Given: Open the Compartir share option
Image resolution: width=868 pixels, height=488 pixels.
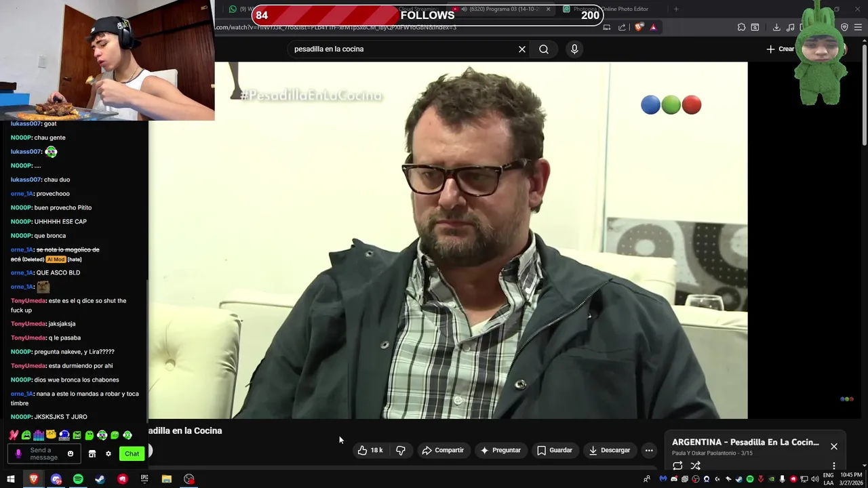Looking at the screenshot, I should point(443,450).
